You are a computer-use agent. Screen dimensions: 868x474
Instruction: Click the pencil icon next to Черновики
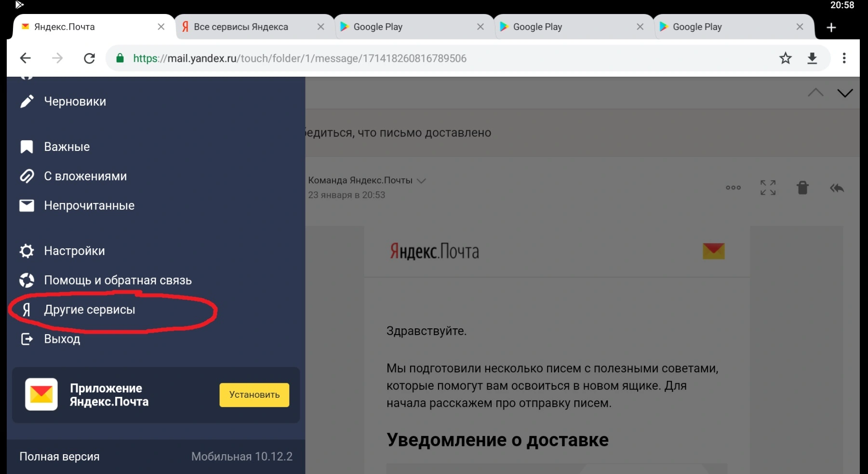(27, 101)
